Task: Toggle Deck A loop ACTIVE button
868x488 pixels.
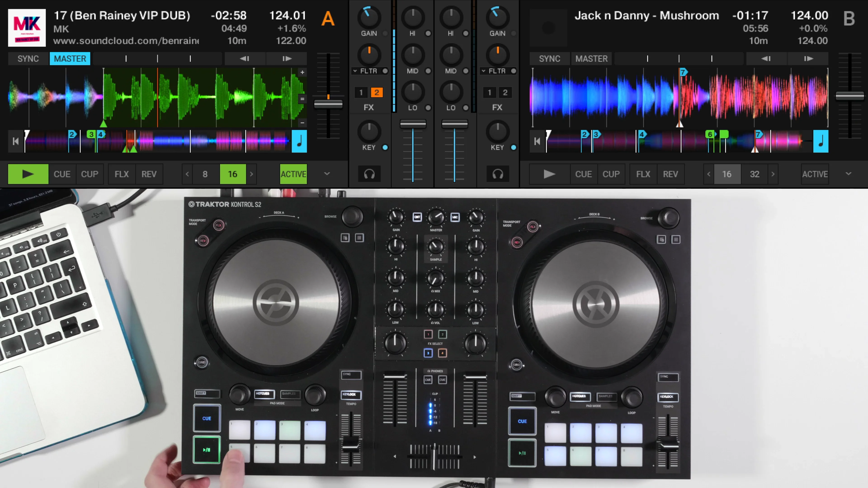Action: tap(293, 174)
